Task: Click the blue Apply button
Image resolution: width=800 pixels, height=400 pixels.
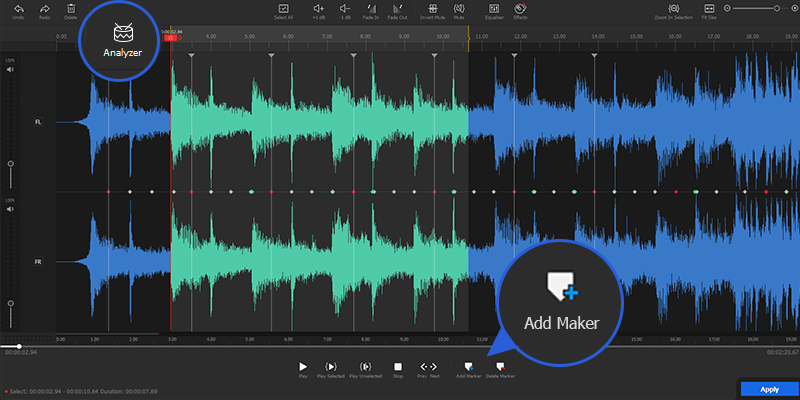Action: pos(769,389)
